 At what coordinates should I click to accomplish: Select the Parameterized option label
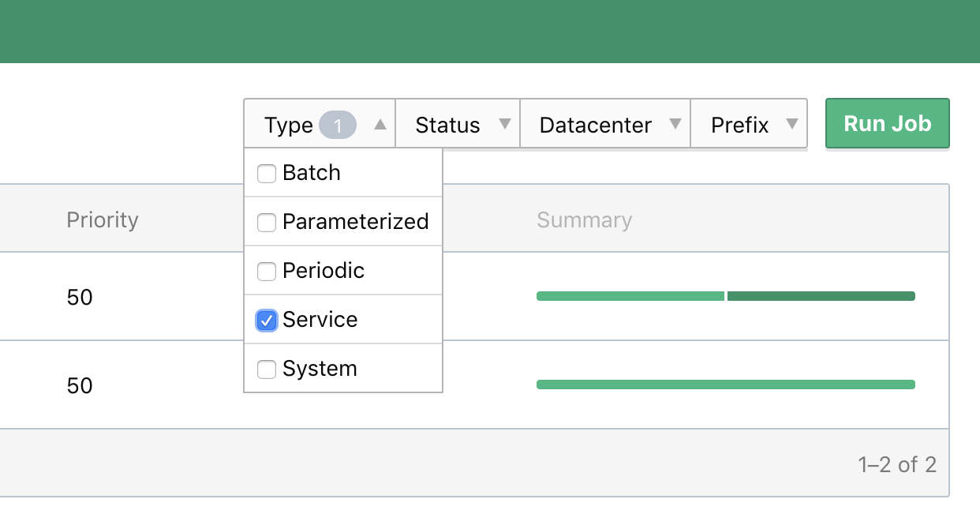tap(355, 222)
